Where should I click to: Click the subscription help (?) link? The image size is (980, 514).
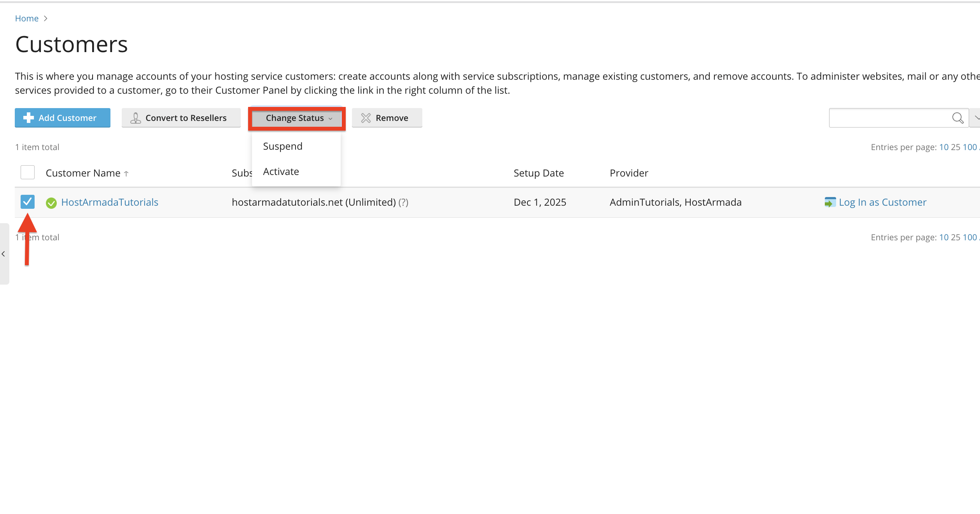tap(403, 202)
